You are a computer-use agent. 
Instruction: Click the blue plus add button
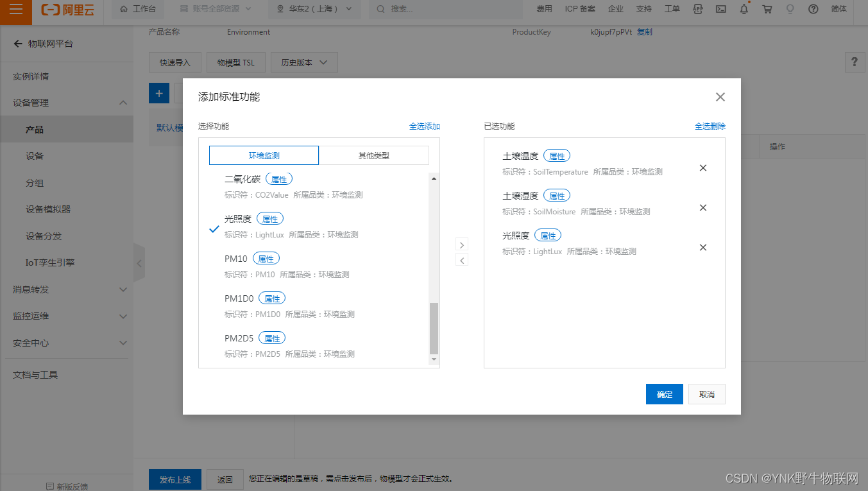coord(159,93)
